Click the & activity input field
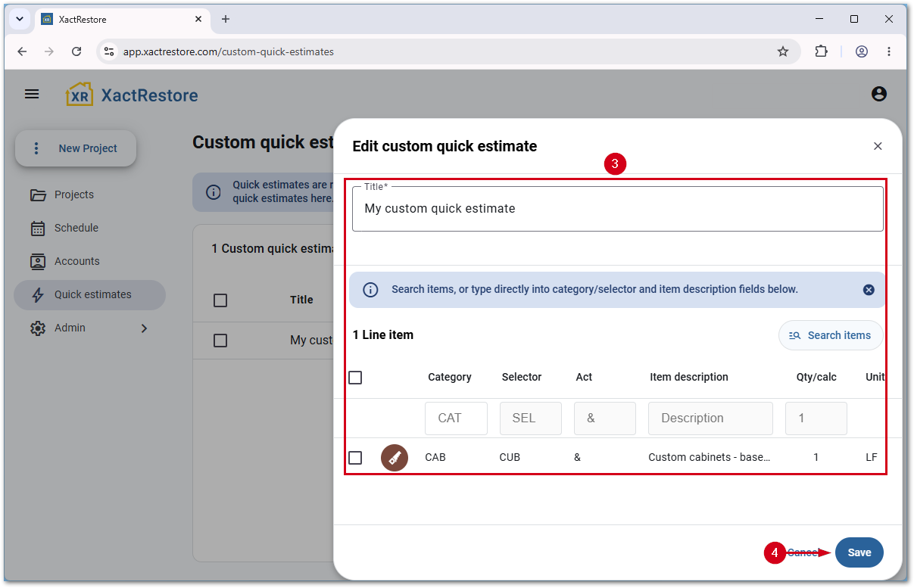The width and height of the screenshot is (914, 588). coord(605,418)
